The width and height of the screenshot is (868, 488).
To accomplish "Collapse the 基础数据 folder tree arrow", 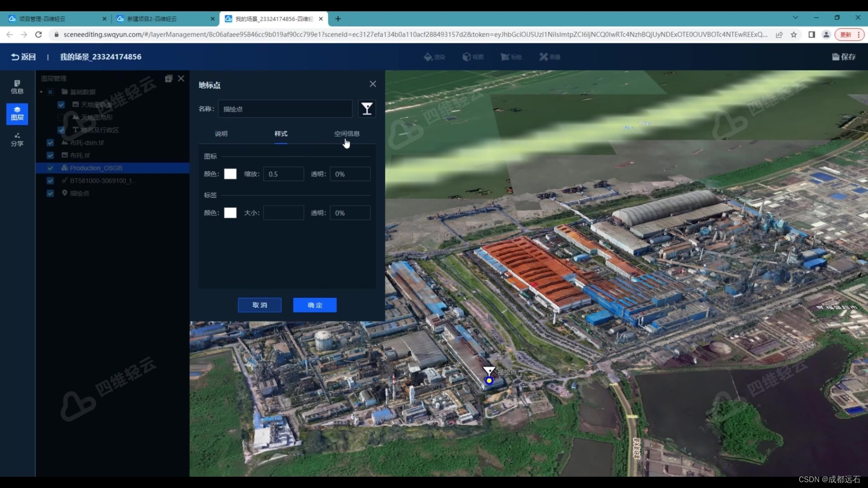I will [x=41, y=92].
